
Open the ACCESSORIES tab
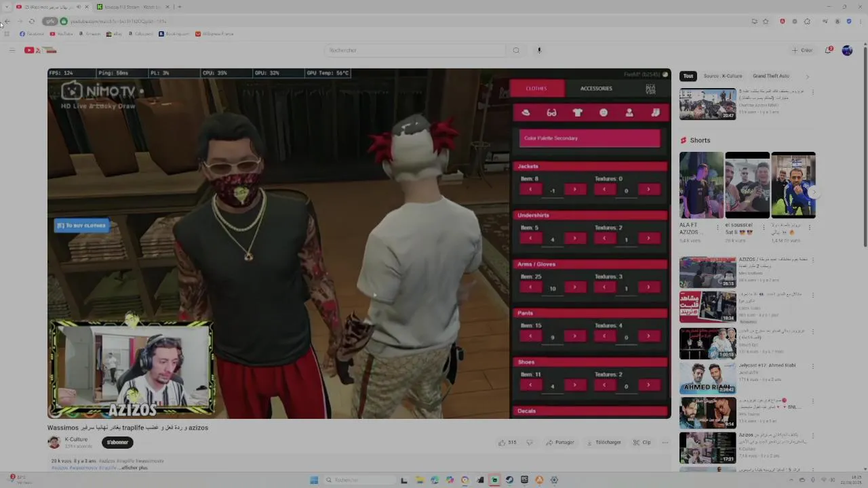[596, 88]
